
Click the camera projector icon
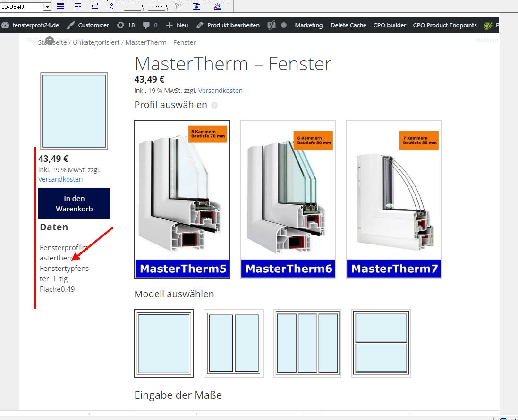[x=196, y=7]
